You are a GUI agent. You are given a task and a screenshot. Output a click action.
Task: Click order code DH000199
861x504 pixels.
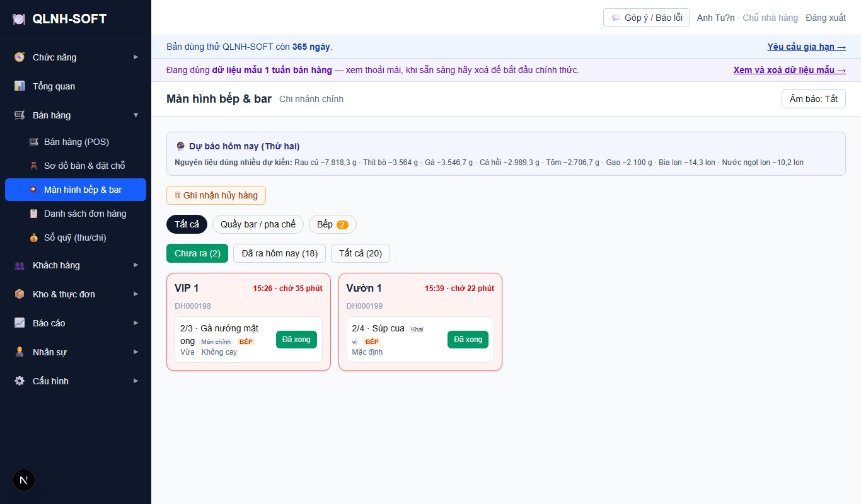click(364, 306)
